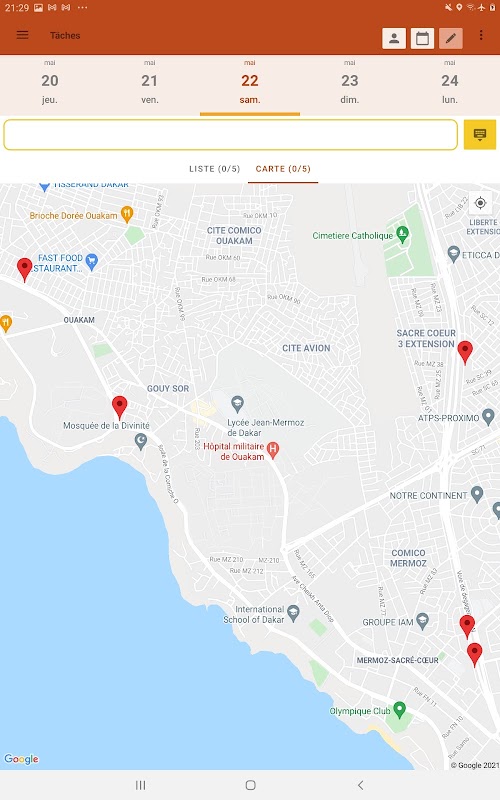The height and width of the screenshot is (800, 500).
Task: Open the three-dot overflow menu
Action: pyautogui.click(x=481, y=35)
